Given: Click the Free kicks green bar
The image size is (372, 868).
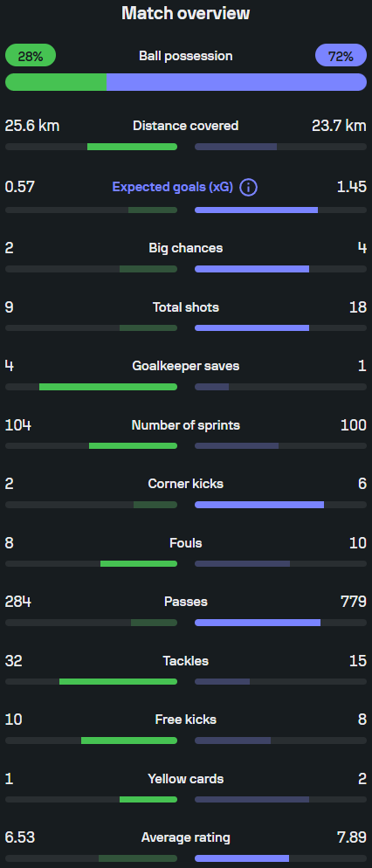Looking at the screenshot, I should click(129, 741).
